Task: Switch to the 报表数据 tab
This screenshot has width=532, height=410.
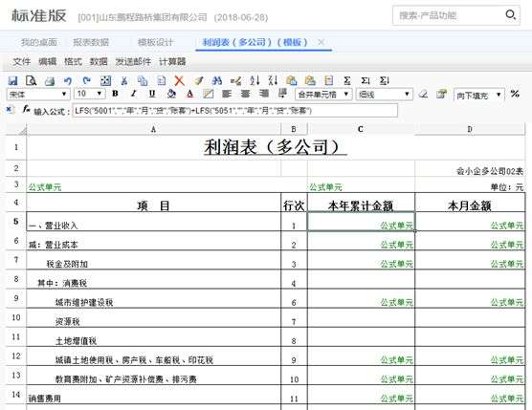Action: coord(91,42)
